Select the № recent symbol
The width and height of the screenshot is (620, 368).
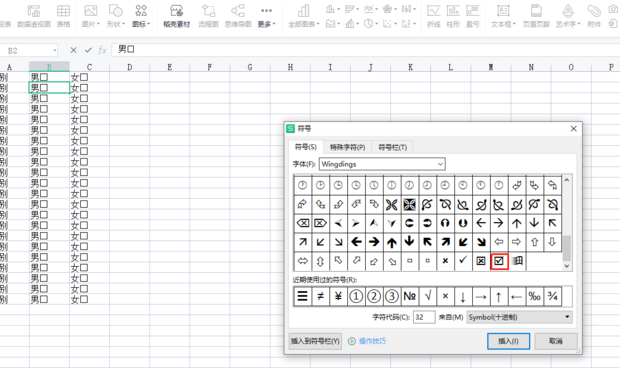[x=410, y=296]
